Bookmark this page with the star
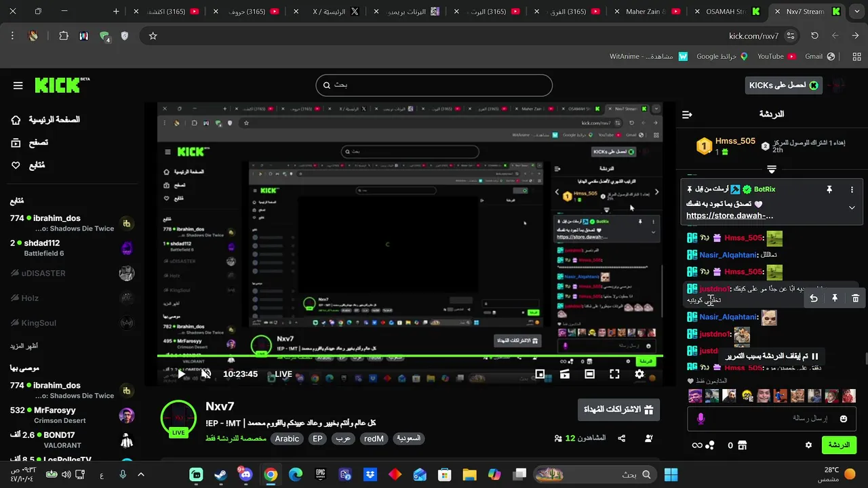Screen dimensions: 868x488 [153, 36]
